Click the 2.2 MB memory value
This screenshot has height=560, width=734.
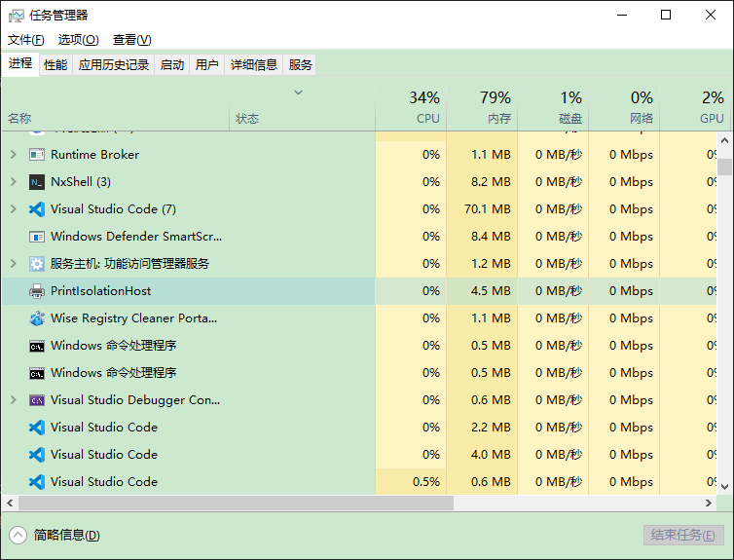tap(491, 427)
